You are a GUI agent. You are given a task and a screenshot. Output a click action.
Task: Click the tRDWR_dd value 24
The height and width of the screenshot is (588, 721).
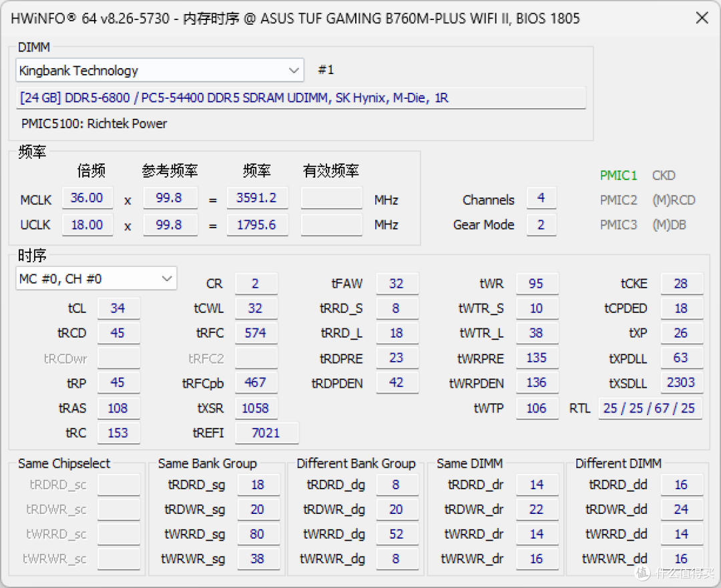682,509
